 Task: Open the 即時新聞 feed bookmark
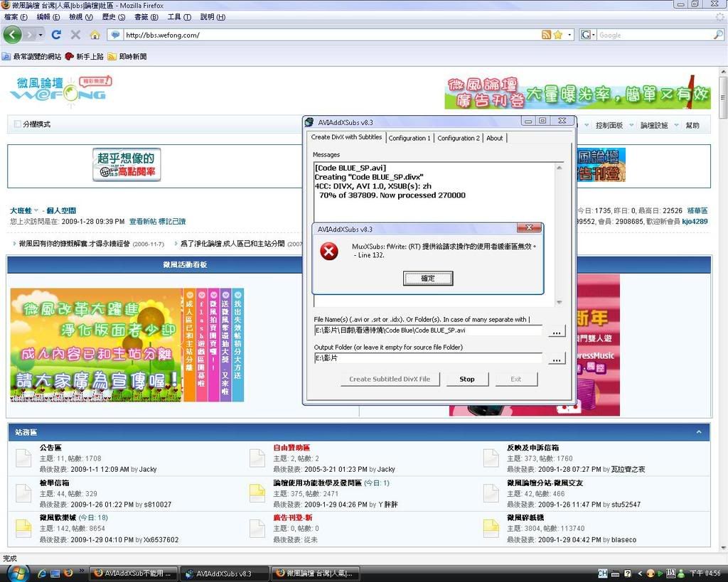tap(127, 56)
